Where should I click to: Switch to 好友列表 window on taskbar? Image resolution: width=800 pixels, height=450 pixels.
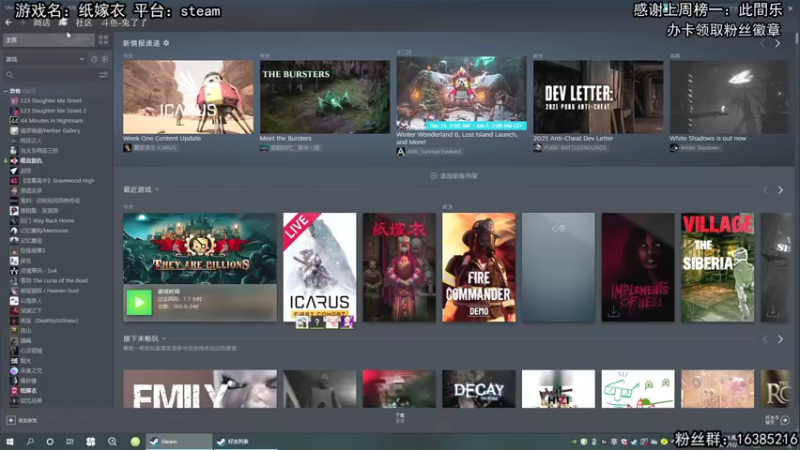[x=245, y=442]
